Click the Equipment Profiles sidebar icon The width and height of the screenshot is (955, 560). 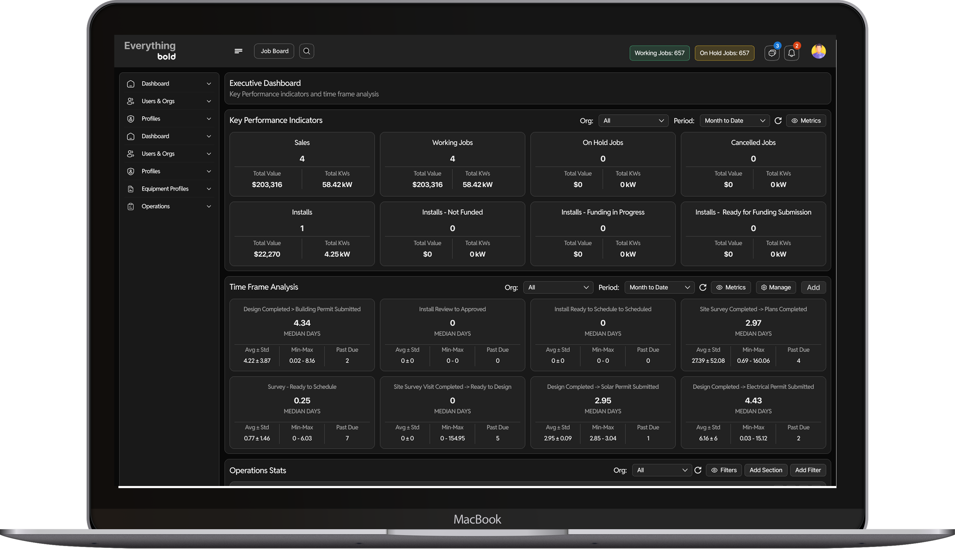[131, 189]
